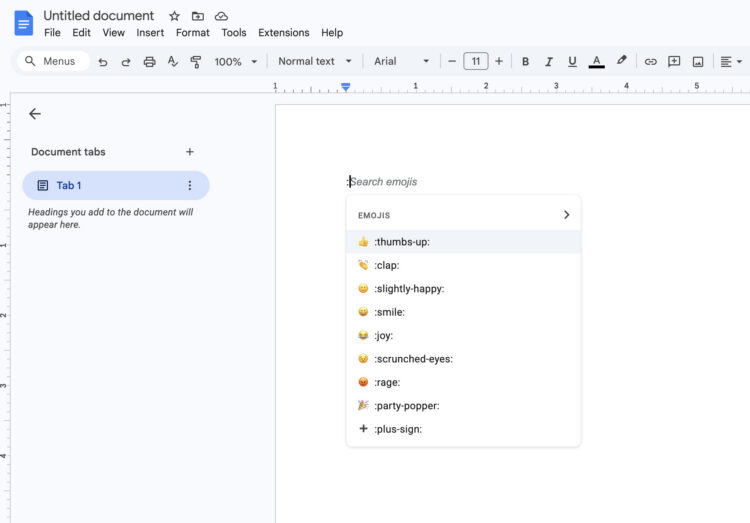The height and width of the screenshot is (523, 750).
Task: Insert the :party-popper: emoji
Action: pos(463,406)
